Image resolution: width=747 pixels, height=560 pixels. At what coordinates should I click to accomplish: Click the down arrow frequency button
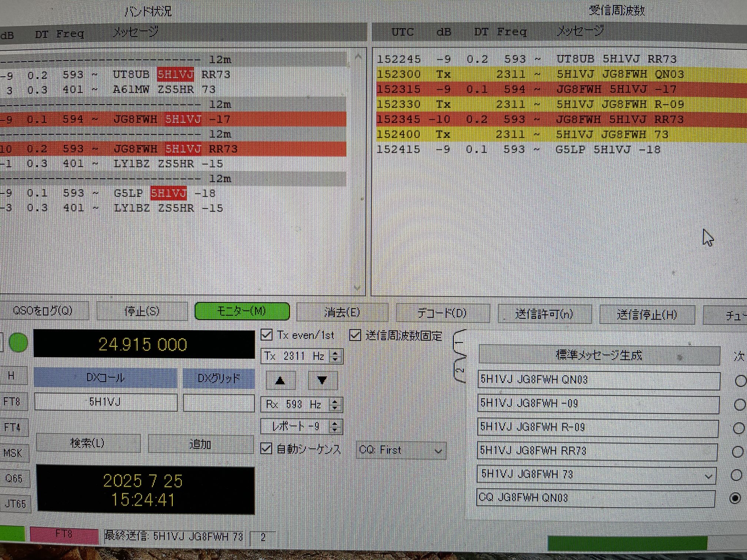click(x=322, y=380)
